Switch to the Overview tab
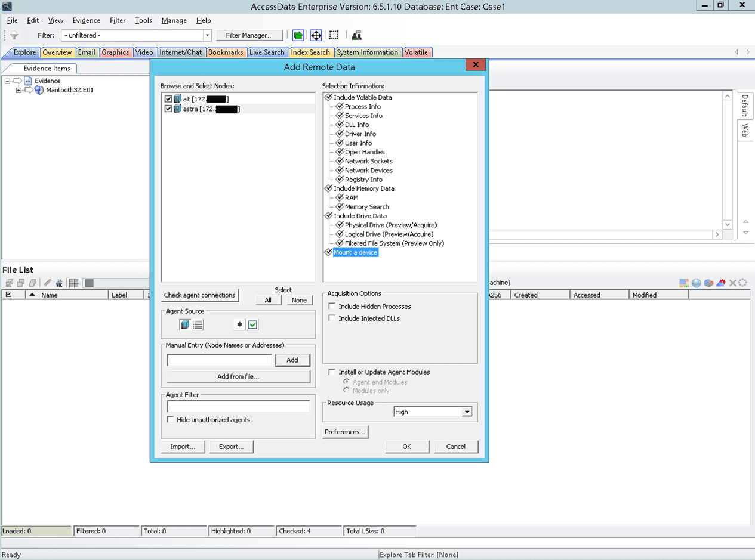 [x=57, y=52]
